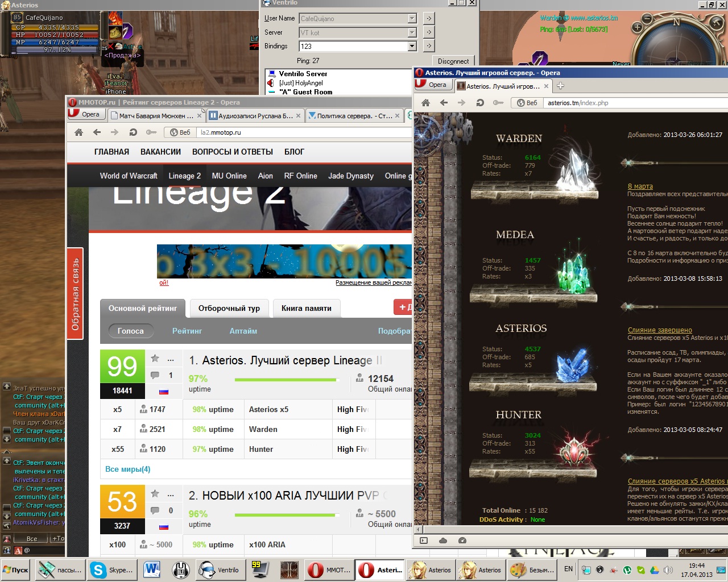This screenshot has height=582, width=728.
Task: Select Книга памяти tab
Action: click(307, 308)
